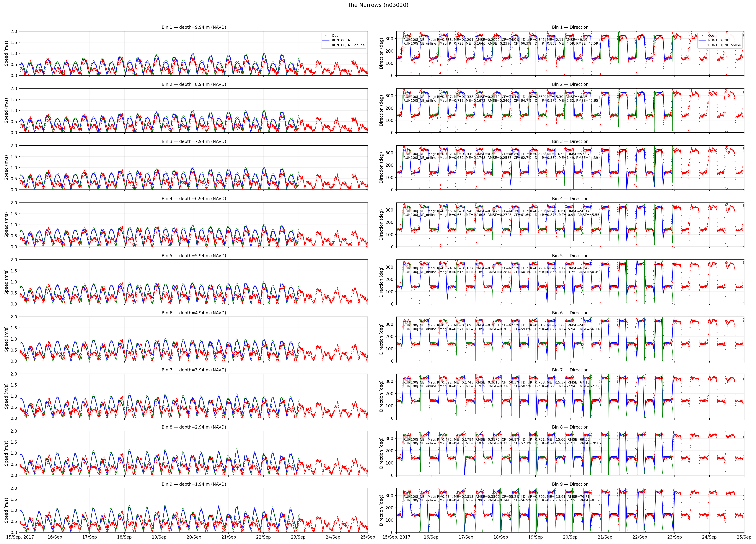
Task: Select the "Bin 3 — Direction" subplot title
Action: (x=570, y=142)
